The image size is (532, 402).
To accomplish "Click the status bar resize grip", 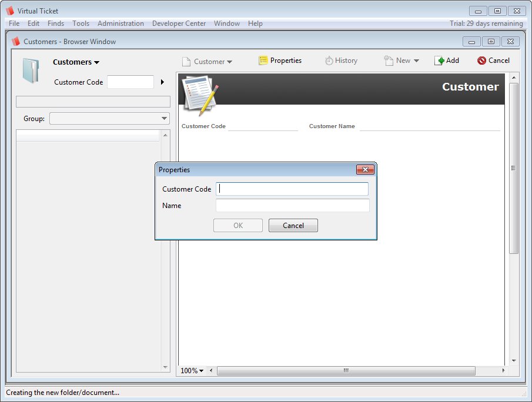I will 524,393.
